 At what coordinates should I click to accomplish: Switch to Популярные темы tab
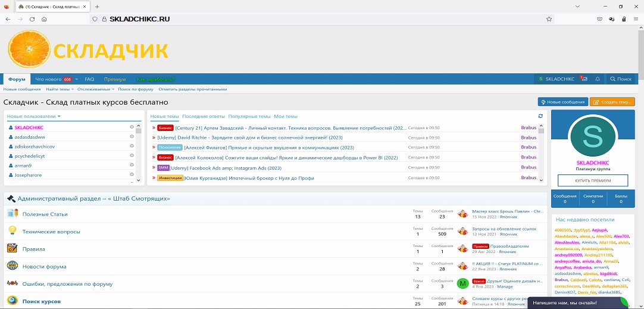coord(249,116)
